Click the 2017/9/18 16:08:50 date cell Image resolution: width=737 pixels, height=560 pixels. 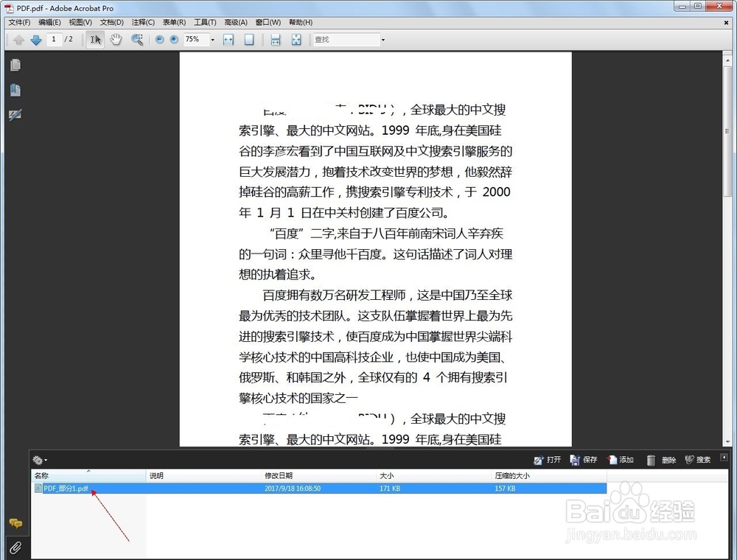pyautogui.click(x=293, y=489)
